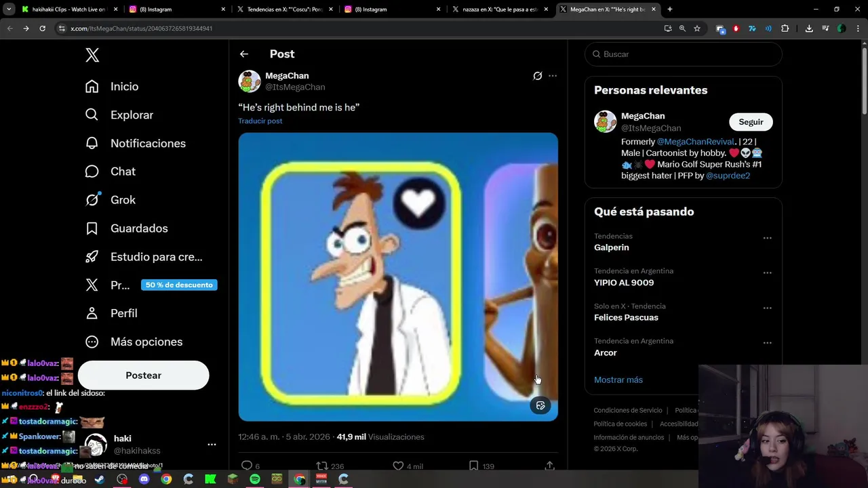Viewport: 868px width, 488px height.
Task: Click the repost icon
Action: [322, 466]
